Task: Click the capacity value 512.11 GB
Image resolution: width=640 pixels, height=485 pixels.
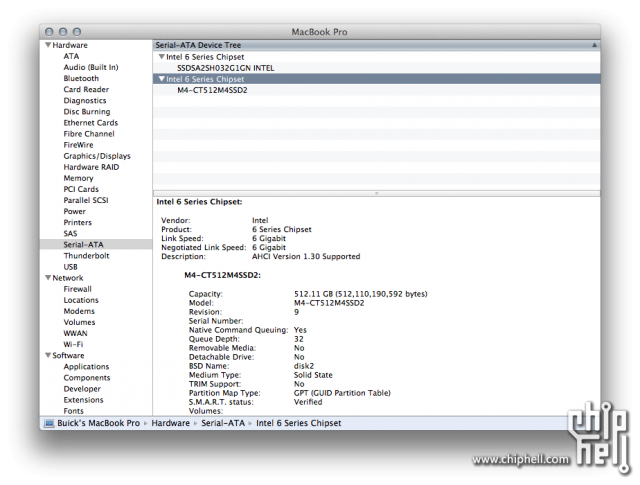Action: [x=360, y=294]
